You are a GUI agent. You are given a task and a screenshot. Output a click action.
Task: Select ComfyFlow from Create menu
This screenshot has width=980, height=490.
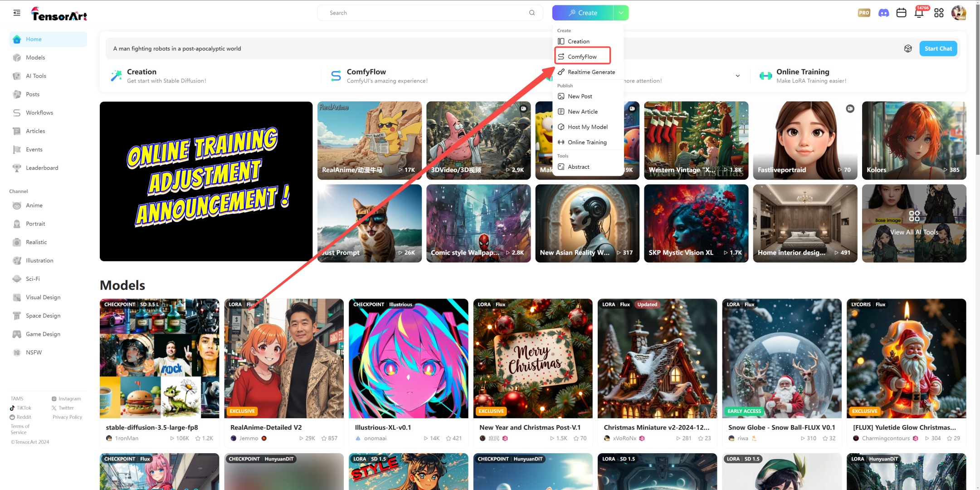(x=582, y=57)
